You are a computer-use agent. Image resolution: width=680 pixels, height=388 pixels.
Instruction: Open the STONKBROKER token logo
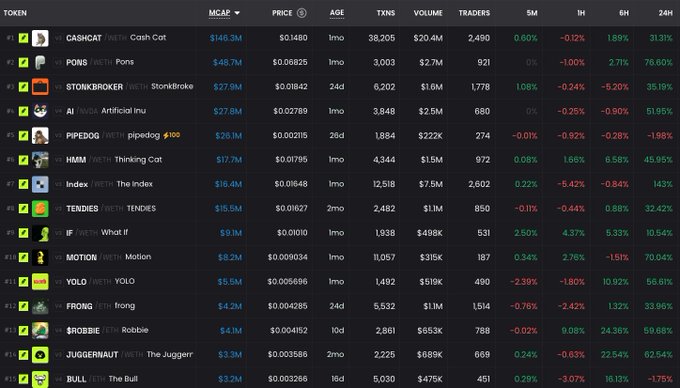(x=40, y=87)
